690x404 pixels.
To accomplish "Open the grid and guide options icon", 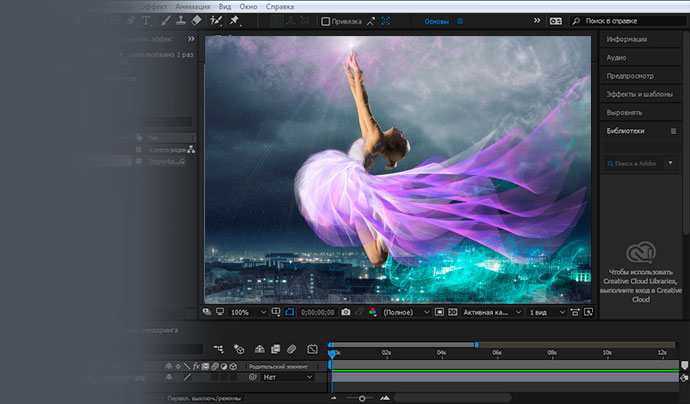I will tap(276, 312).
